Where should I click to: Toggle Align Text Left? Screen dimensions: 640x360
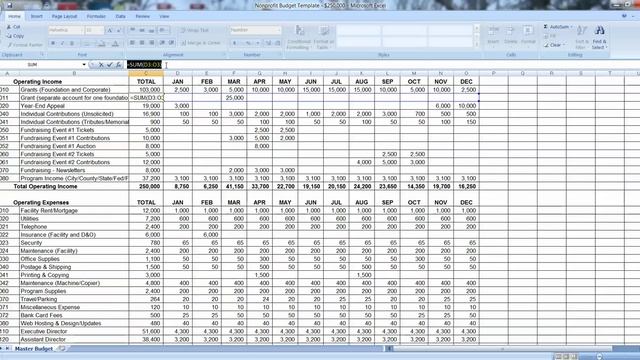point(133,43)
